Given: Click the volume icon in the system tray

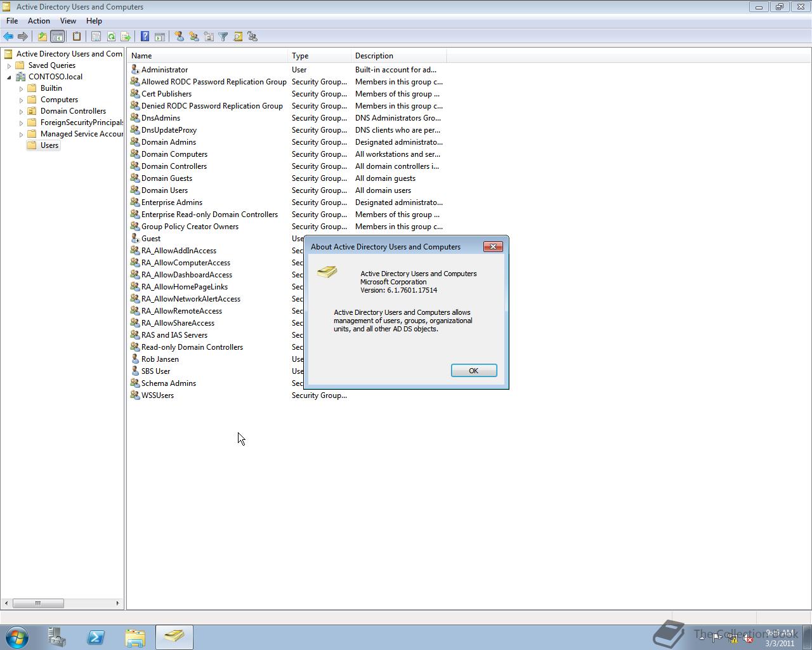Looking at the screenshot, I should 749,639.
